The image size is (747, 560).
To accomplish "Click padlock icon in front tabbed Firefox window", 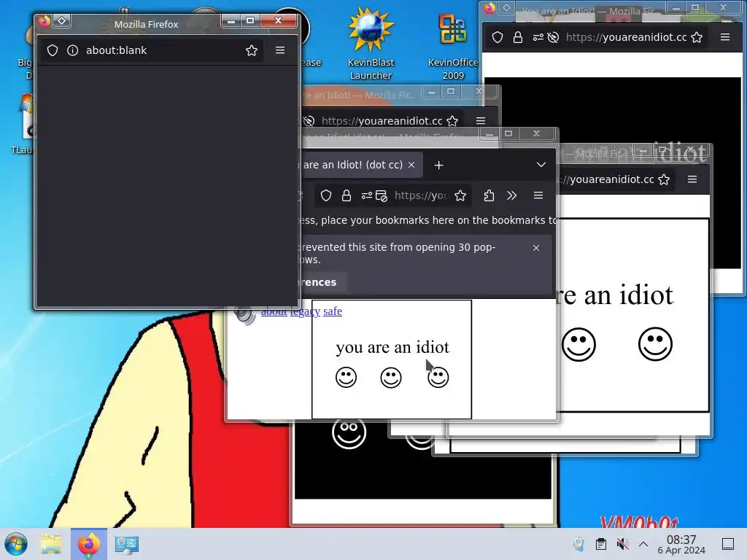I will pyautogui.click(x=347, y=195).
